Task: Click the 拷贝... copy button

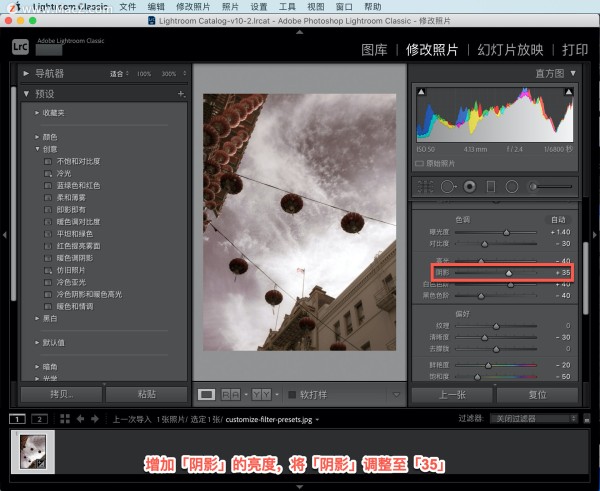Action: (61, 394)
